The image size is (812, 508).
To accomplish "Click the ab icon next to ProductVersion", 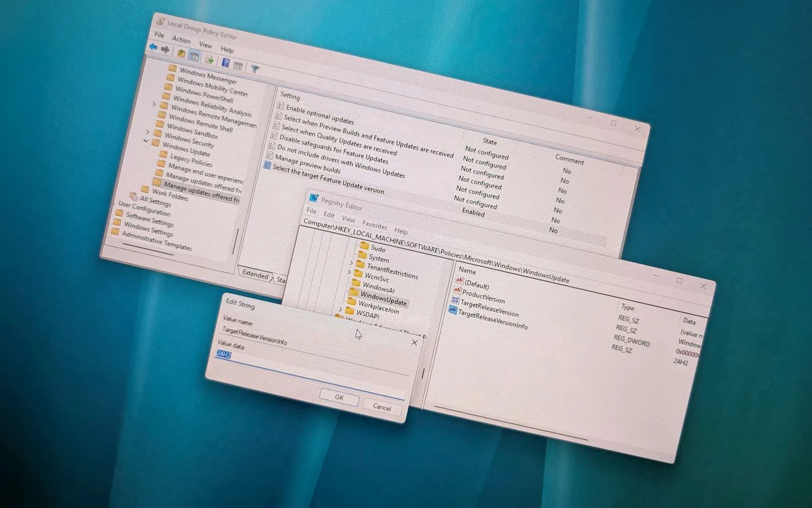I will [457, 290].
